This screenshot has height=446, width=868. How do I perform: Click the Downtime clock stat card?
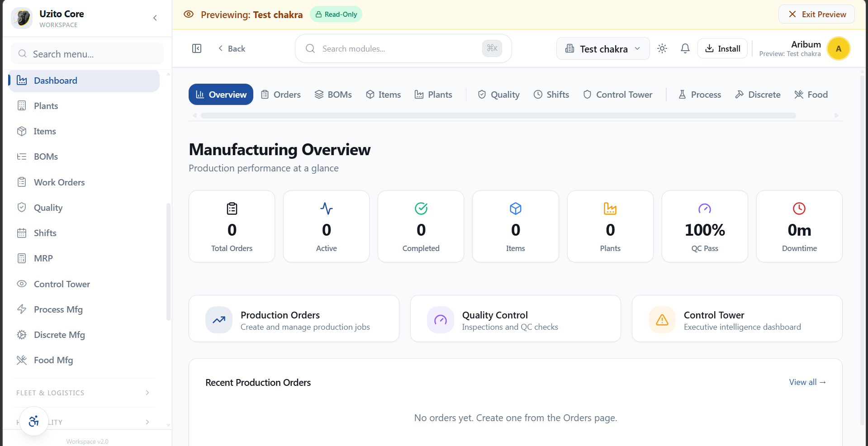click(799, 226)
